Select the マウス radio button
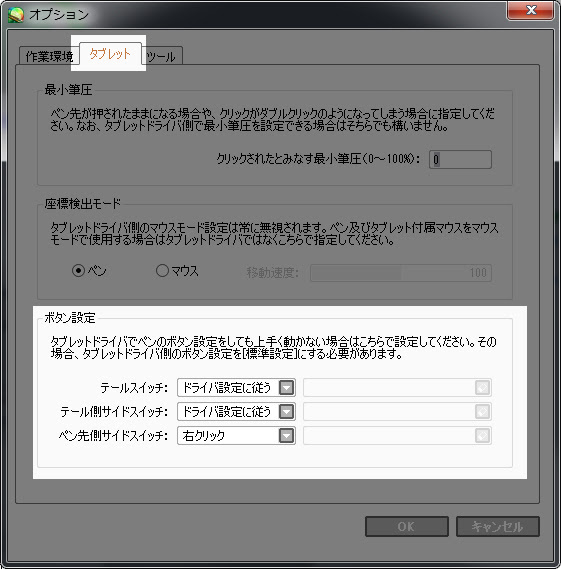561x569 pixels. tap(162, 270)
